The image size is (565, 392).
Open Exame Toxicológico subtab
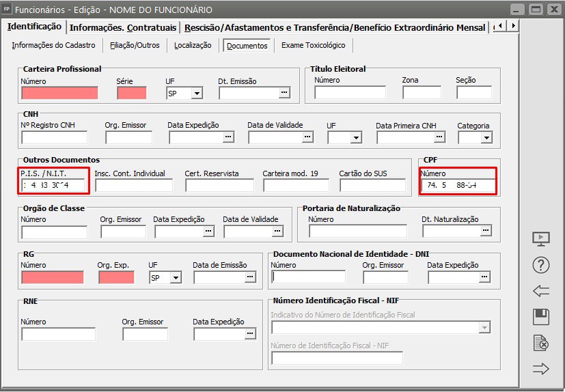313,45
